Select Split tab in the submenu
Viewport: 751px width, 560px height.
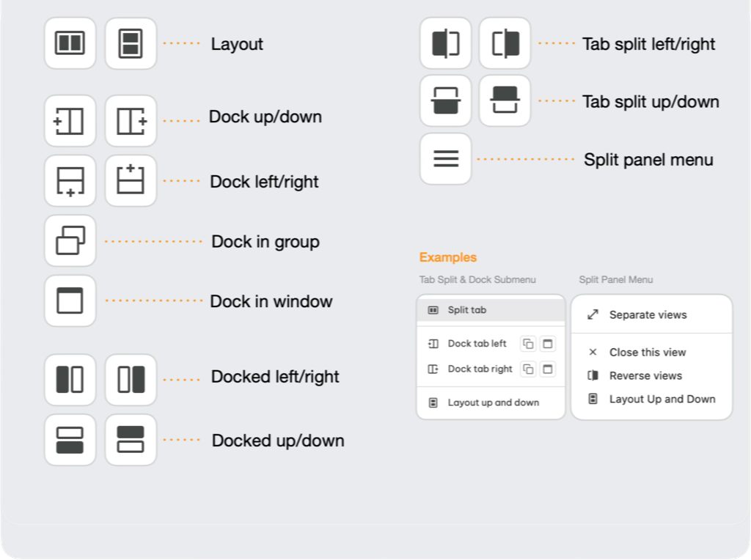click(467, 310)
